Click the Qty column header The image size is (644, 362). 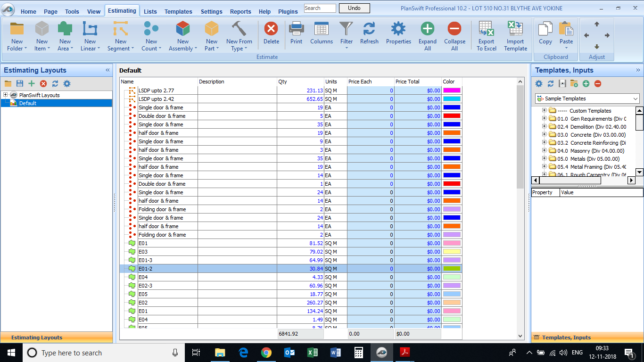tap(300, 82)
